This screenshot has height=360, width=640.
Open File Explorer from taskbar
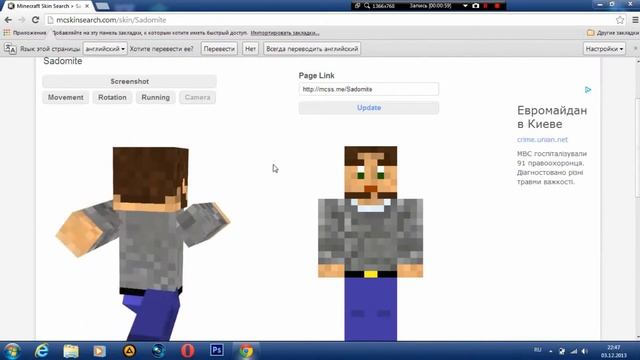tap(71, 351)
